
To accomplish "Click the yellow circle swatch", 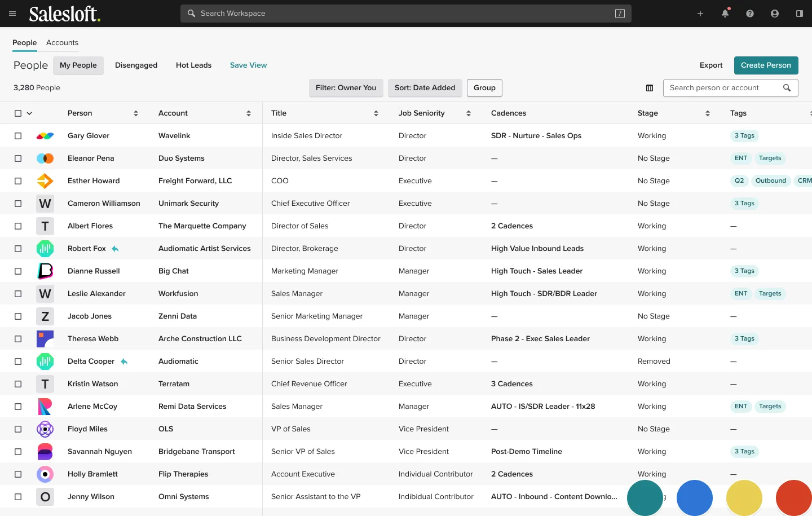I will point(744,498).
